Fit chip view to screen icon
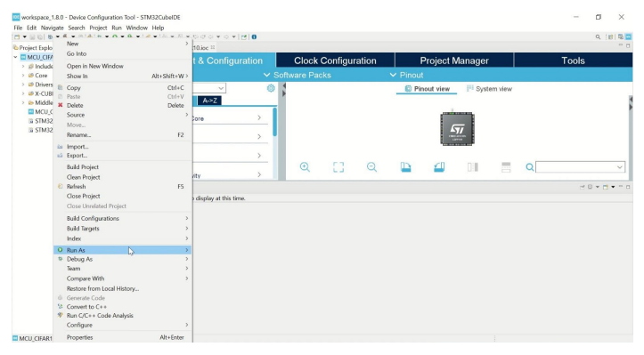644x355 pixels. (x=338, y=167)
